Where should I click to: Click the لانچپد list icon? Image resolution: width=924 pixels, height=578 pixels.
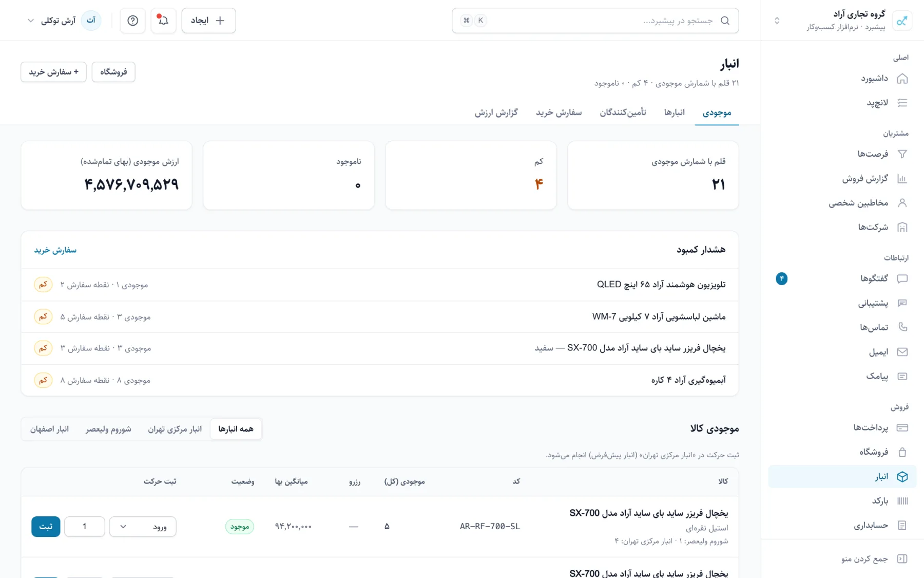[x=902, y=103]
